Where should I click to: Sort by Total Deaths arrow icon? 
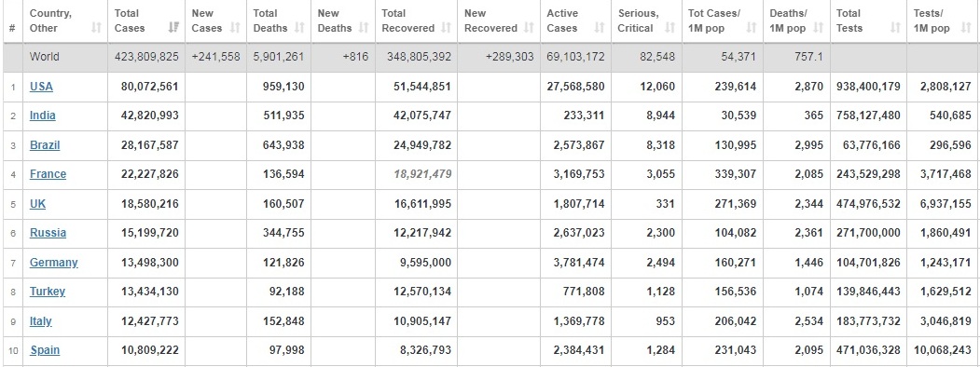[x=299, y=27]
